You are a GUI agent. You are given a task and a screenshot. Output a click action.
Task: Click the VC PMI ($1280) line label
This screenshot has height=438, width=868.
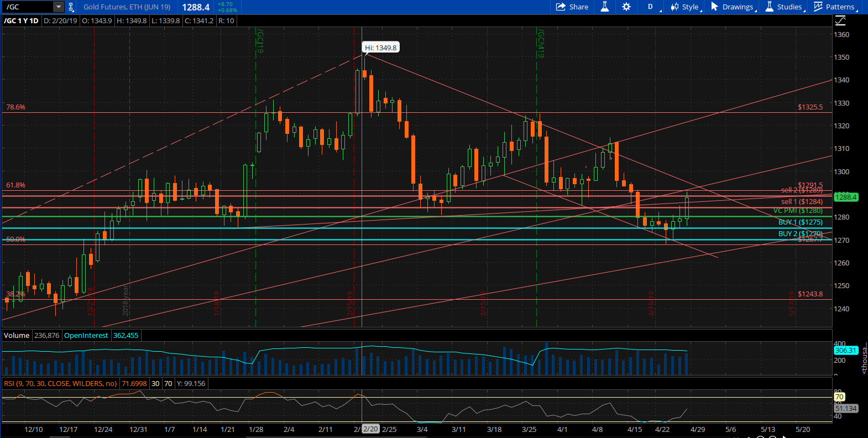point(798,211)
